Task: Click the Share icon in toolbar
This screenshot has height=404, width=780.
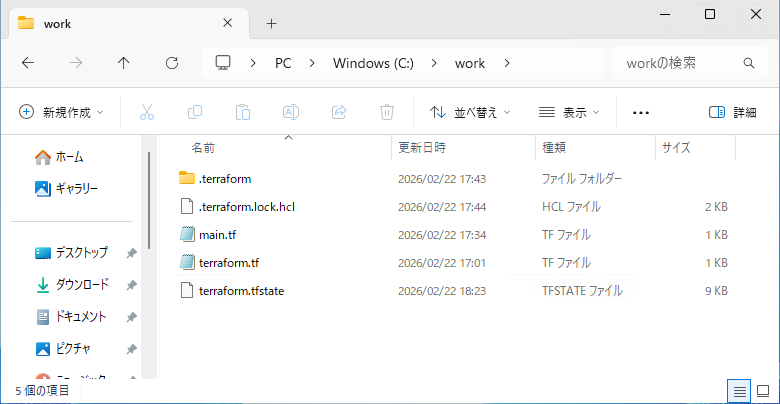Action: (339, 112)
